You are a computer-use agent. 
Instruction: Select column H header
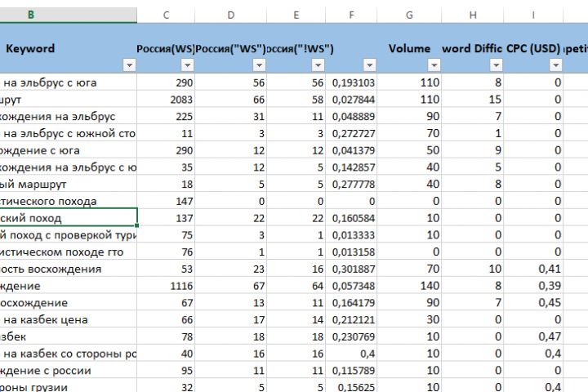[x=473, y=15]
